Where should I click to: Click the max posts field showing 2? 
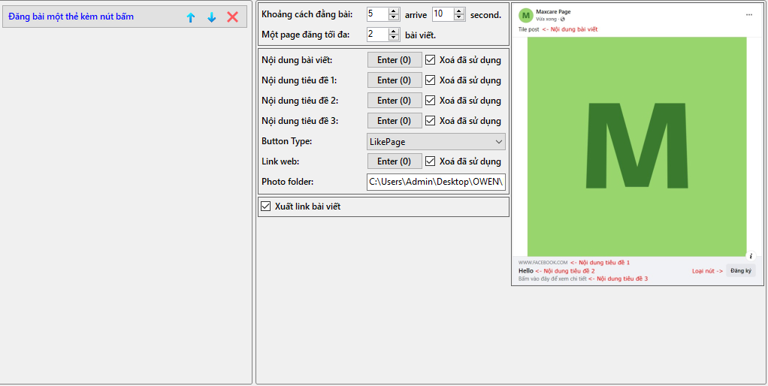click(378, 34)
